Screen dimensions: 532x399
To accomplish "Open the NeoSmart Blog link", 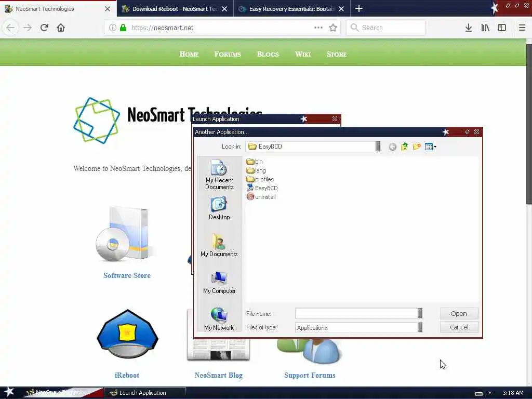I will click(x=219, y=375).
